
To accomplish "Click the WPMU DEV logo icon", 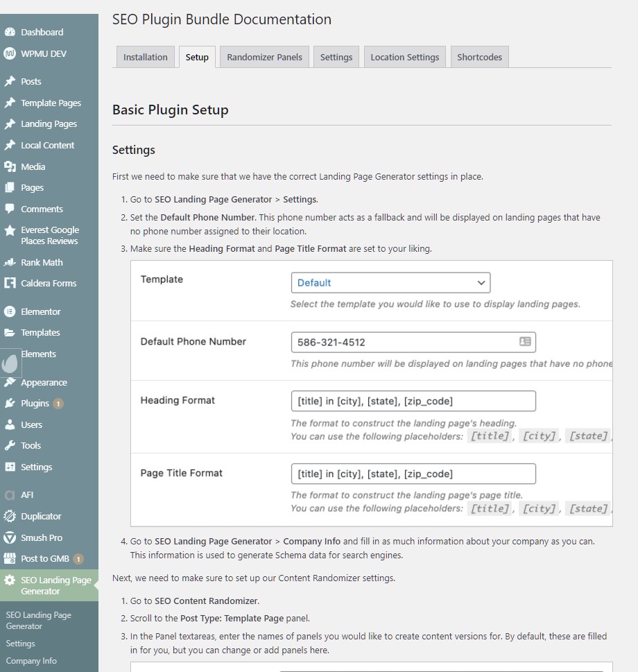I will (x=10, y=53).
